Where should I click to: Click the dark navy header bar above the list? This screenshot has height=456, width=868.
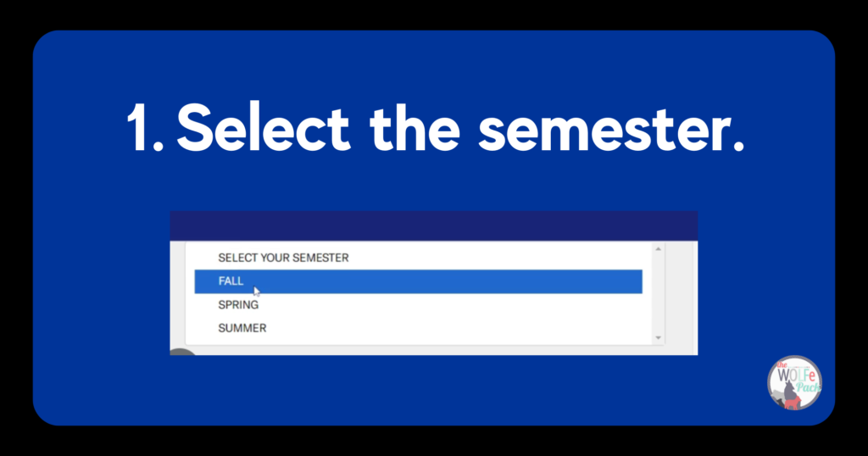click(x=433, y=225)
